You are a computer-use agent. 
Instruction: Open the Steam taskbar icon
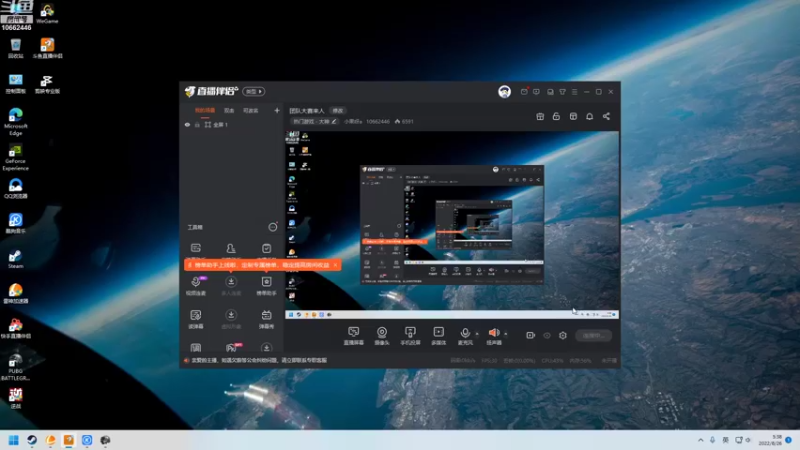pyautogui.click(x=32, y=440)
